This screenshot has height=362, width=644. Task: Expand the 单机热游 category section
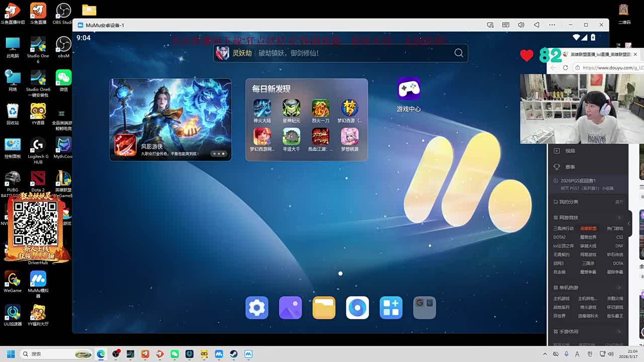click(x=619, y=288)
